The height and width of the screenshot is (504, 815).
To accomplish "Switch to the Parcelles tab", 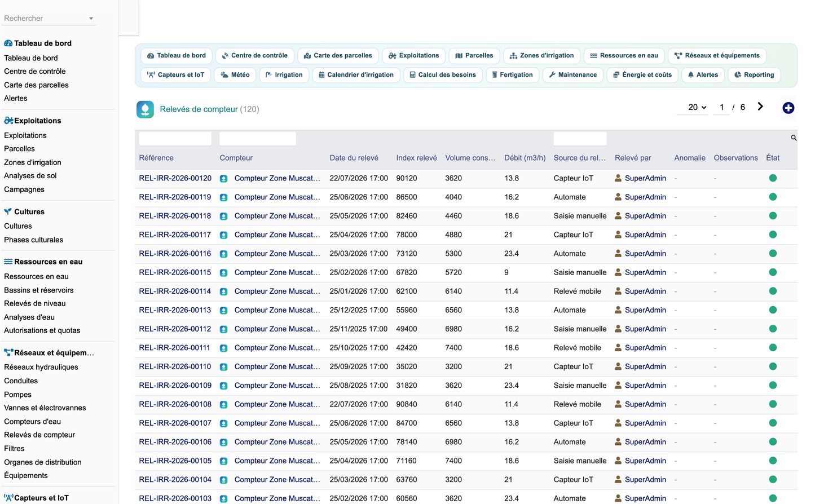I will [x=474, y=56].
